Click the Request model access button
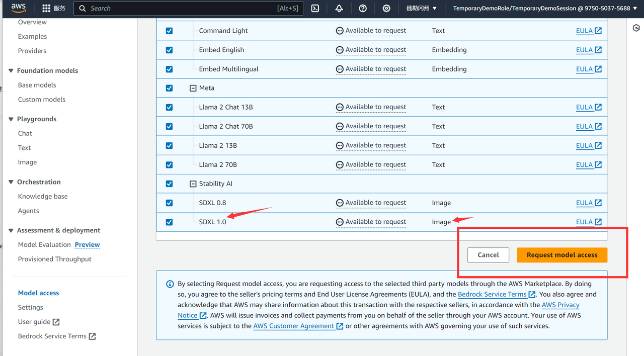 (562, 255)
